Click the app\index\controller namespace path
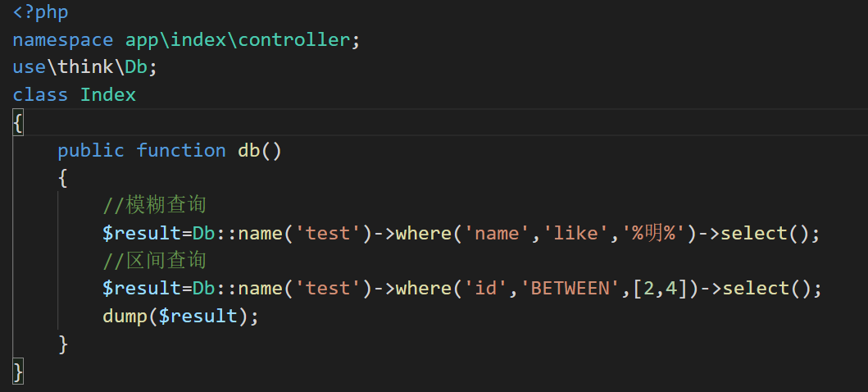Screen dimensions: 868x392 (x=238, y=41)
